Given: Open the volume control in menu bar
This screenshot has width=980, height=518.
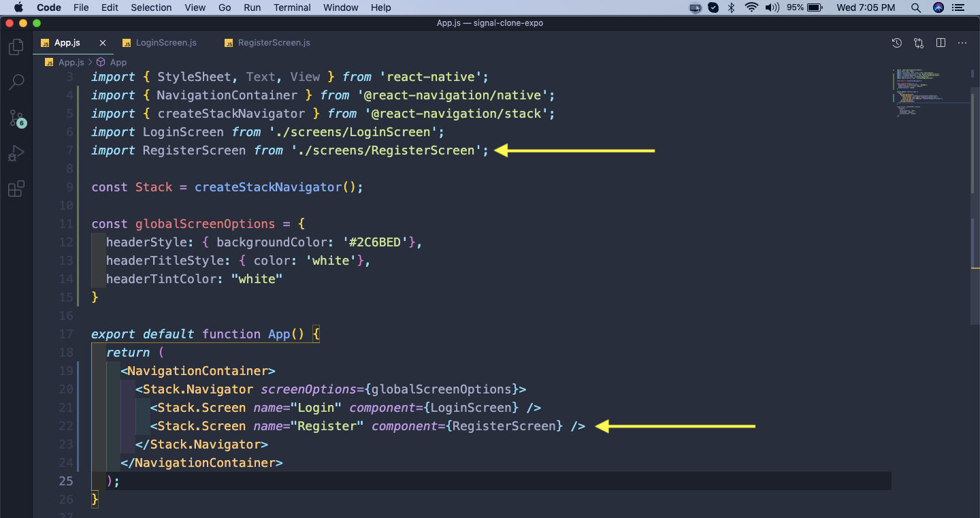Looking at the screenshot, I should 772,7.
